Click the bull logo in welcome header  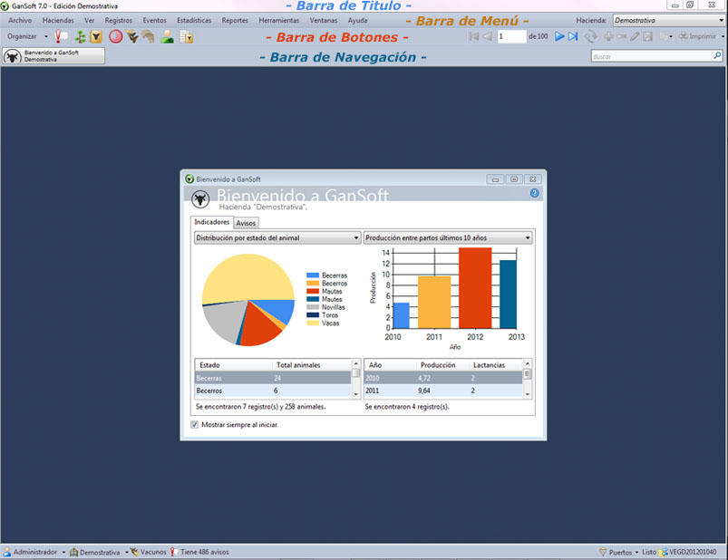click(200, 199)
